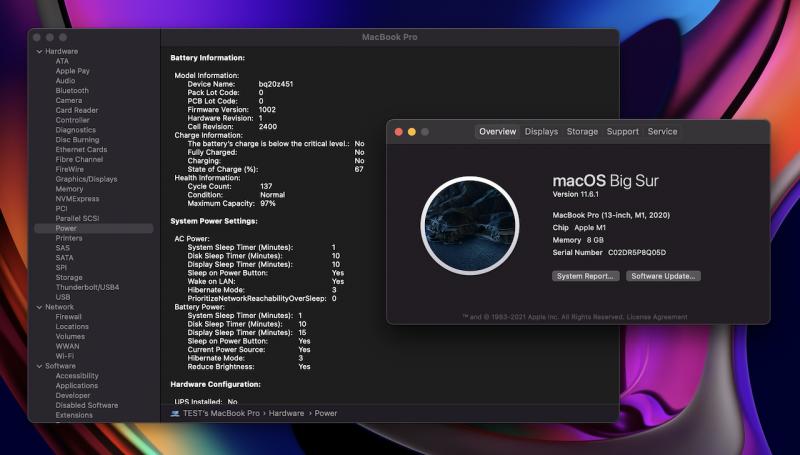Viewport: 800px width, 455px height.
Task: Open the Service tab
Action: (x=662, y=132)
